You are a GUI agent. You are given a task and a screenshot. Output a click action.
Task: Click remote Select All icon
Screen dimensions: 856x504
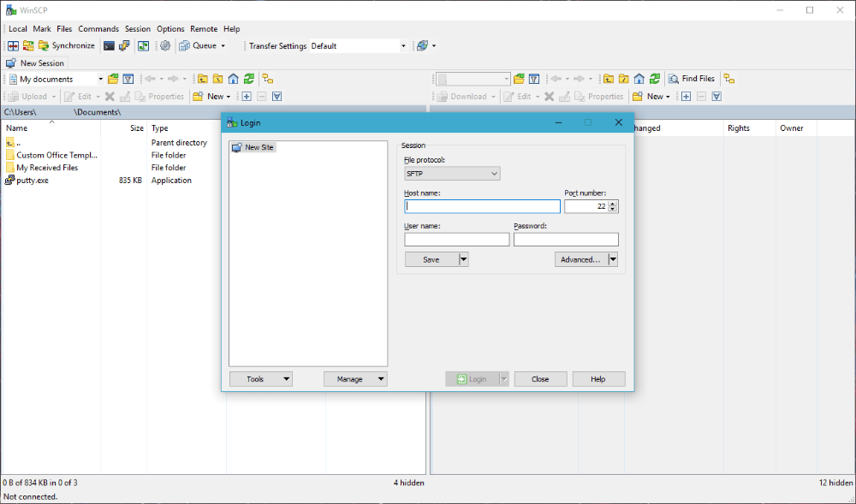[716, 97]
